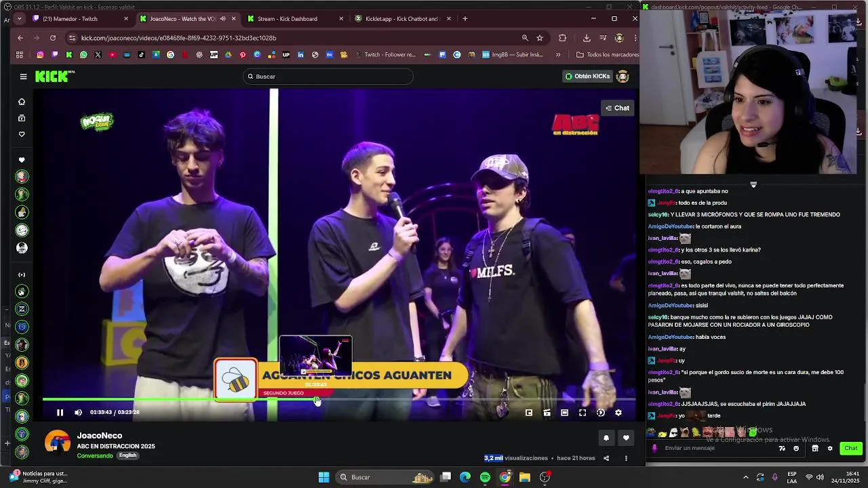868x488 pixels.
Task: Go back in browser history
Action: click(x=20, y=38)
